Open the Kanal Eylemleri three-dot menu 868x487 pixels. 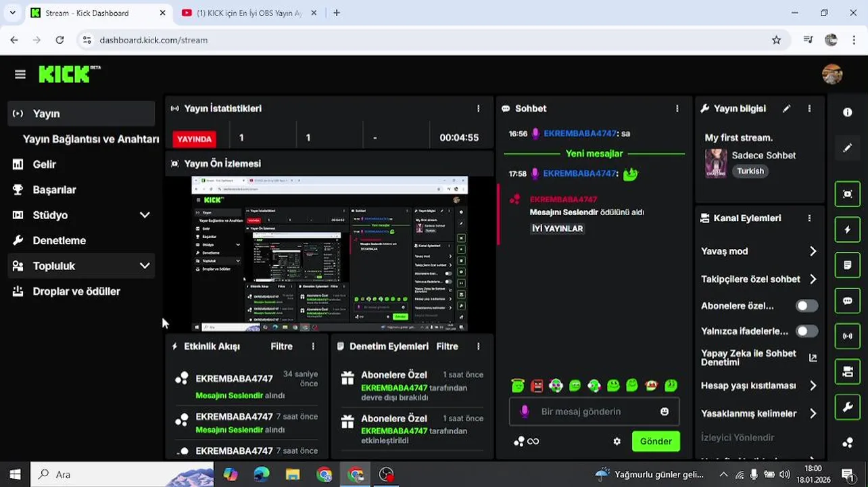(809, 218)
